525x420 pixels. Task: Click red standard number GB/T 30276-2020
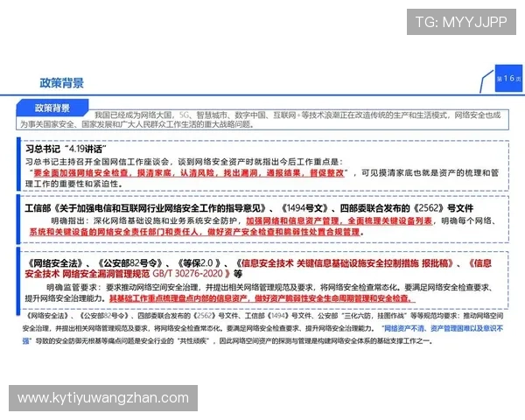pyautogui.click(x=187, y=274)
